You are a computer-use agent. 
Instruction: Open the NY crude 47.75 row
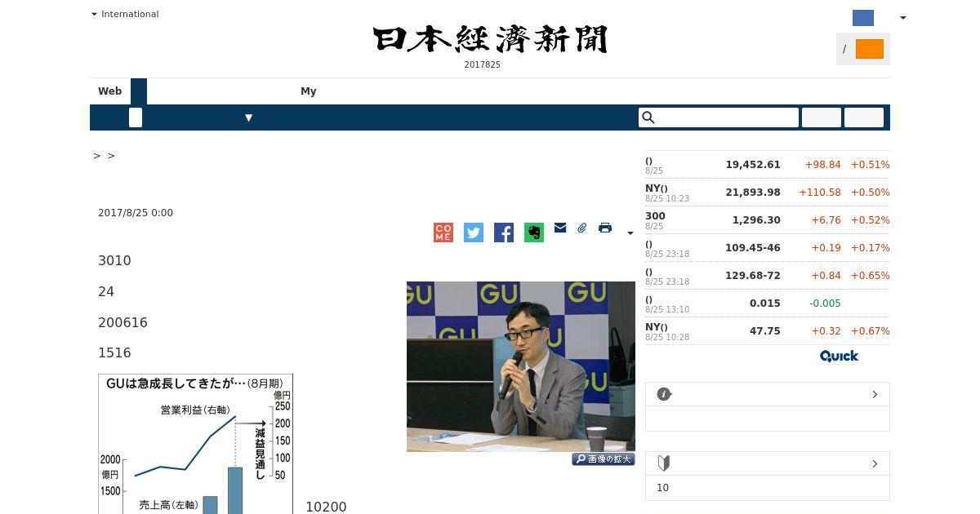(768, 331)
